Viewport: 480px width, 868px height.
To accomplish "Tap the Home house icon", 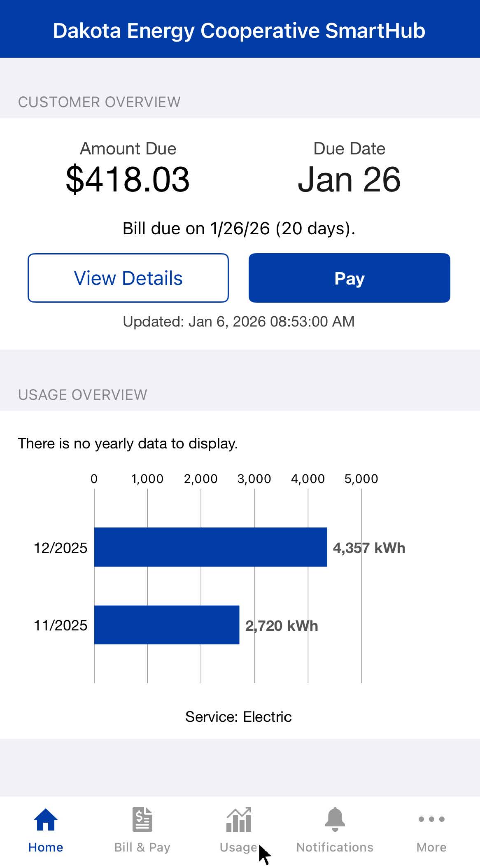I will pos(46,819).
